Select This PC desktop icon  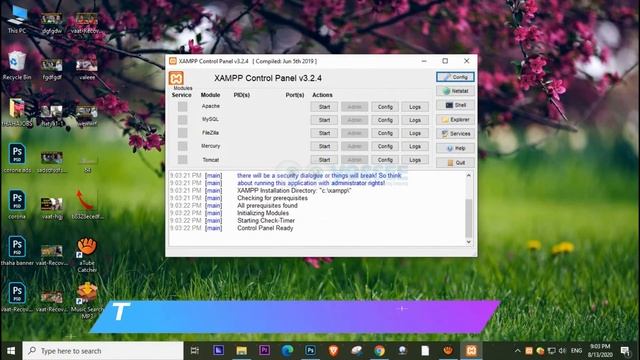pyautogui.click(x=17, y=20)
